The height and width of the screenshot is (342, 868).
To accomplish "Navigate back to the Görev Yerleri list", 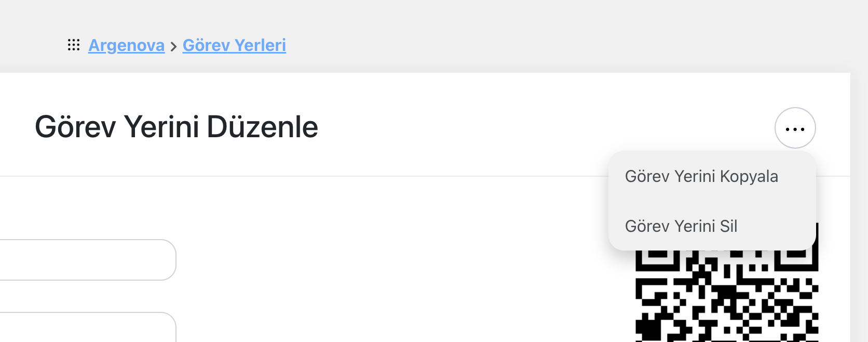I will pos(234,45).
